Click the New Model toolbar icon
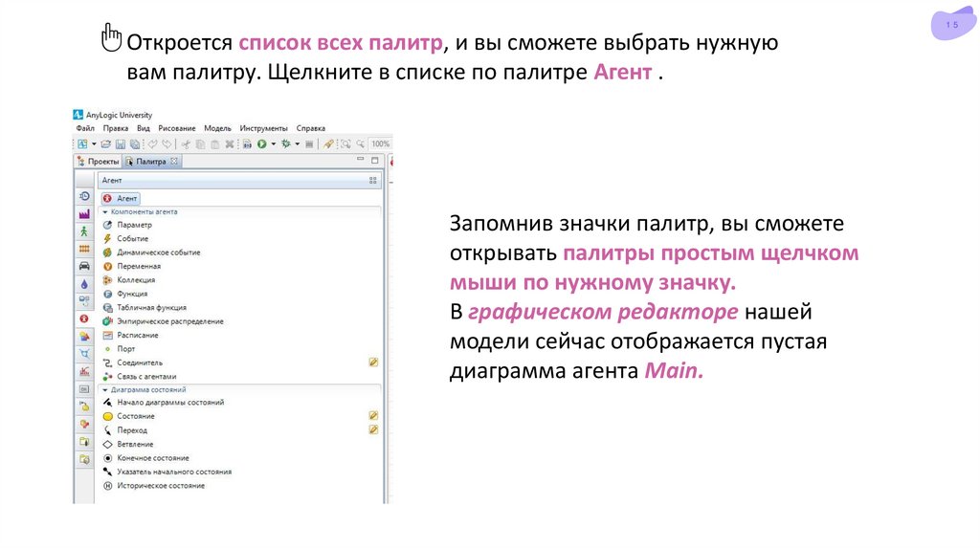The width and height of the screenshot is (980, 549). click(x=82, y=143)
